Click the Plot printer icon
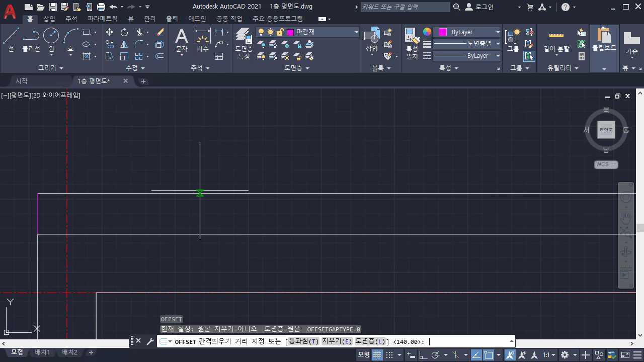Screen dimensions: 644x362 [x=101, y=7]
